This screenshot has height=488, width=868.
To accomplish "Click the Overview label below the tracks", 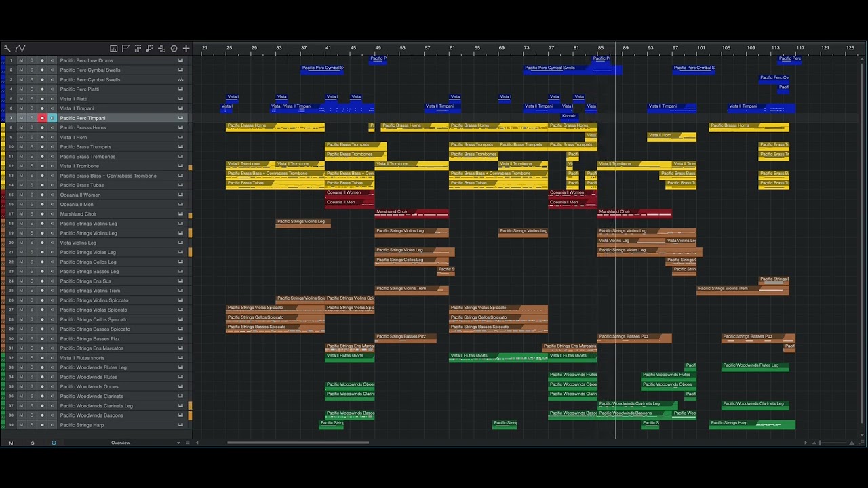I will tap(121, 443).
